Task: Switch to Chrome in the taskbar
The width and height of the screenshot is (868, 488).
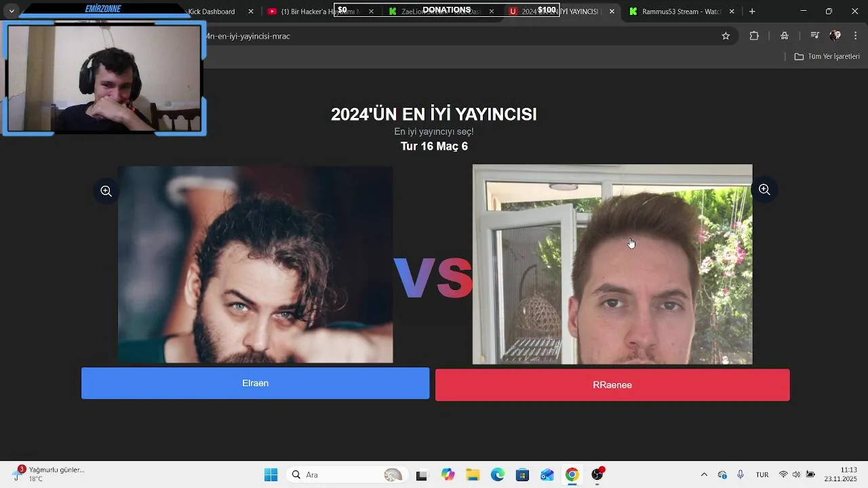Action: [x=572, y=475]
